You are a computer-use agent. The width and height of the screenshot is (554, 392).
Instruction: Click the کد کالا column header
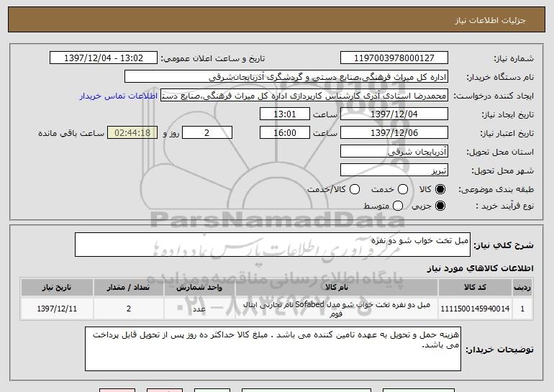click(475, 288)
